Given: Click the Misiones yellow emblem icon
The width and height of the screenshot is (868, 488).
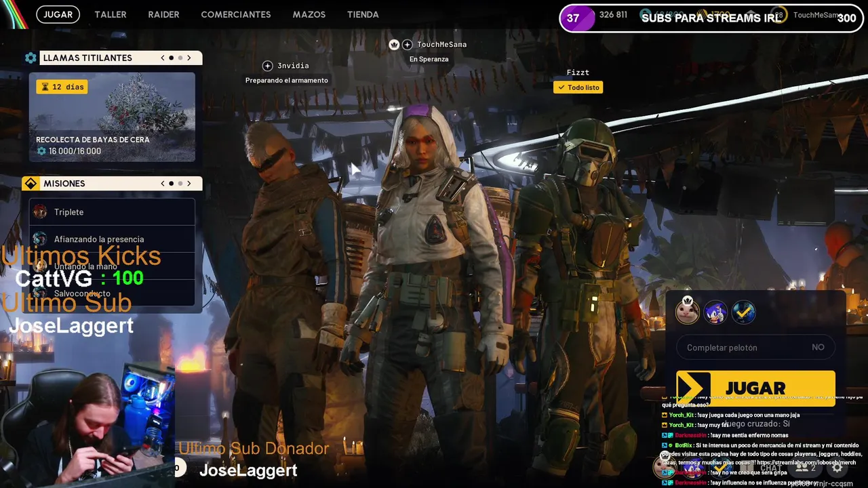Looking at the screenshot, I should coord(31,184).
